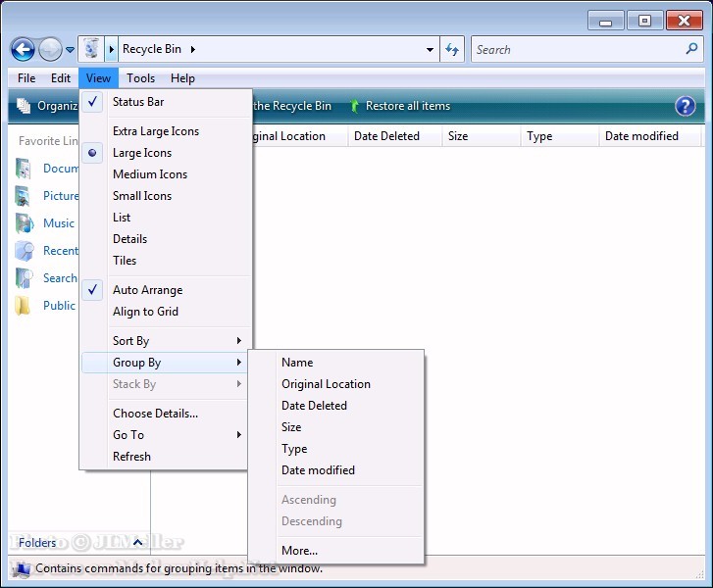Image resolution: width=713 pixels, height=588 pixels.
Task: Click the Size column header
Action: pyautogui.click(x=482, y=136)
